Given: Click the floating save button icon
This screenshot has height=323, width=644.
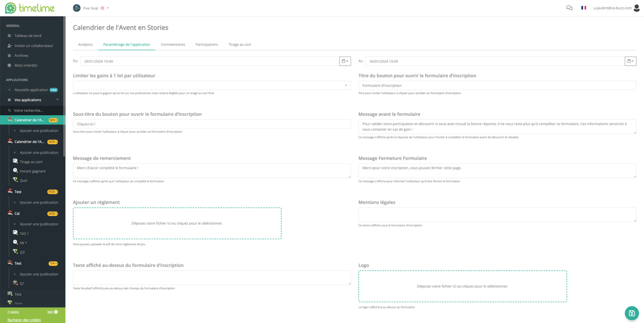Looking at the screenshot, I should [631, 313].
